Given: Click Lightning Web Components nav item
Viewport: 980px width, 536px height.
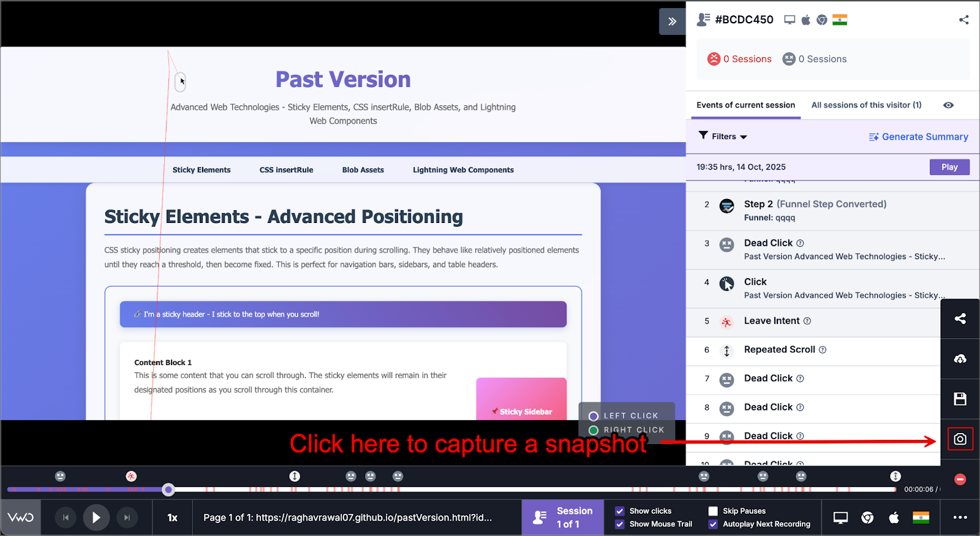Looking at the screenshot, I should 463,170.
